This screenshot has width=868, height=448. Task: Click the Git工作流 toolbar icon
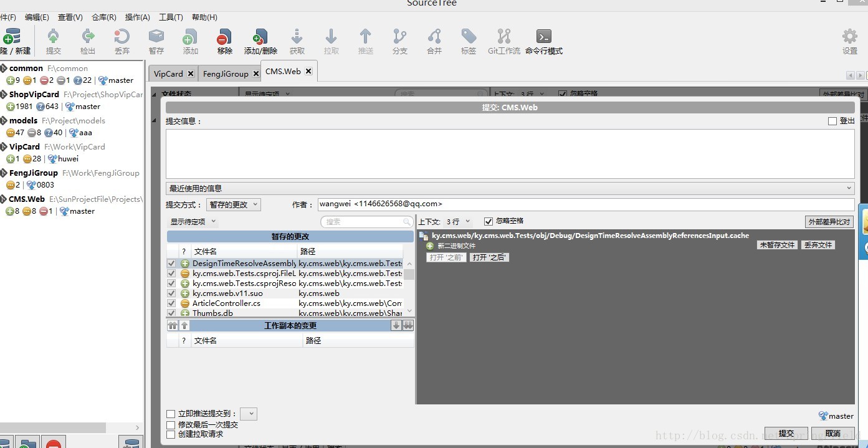click(x=504, y=41)
